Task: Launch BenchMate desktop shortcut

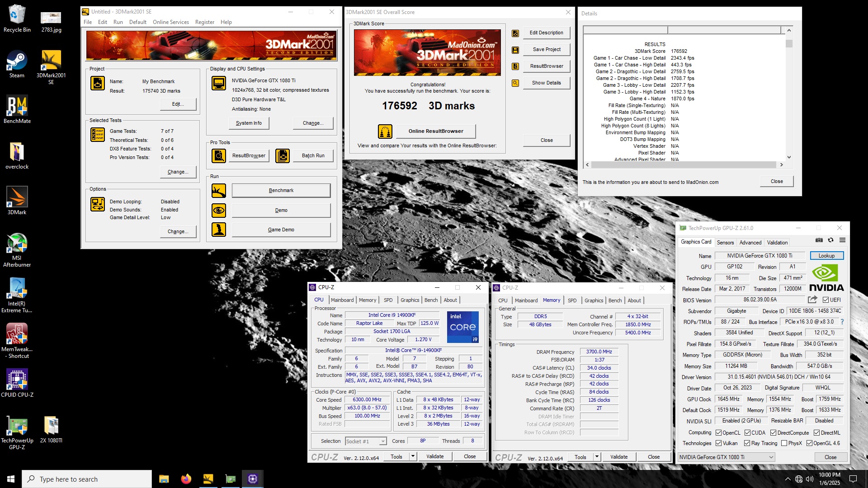Action: pos(17,109)
